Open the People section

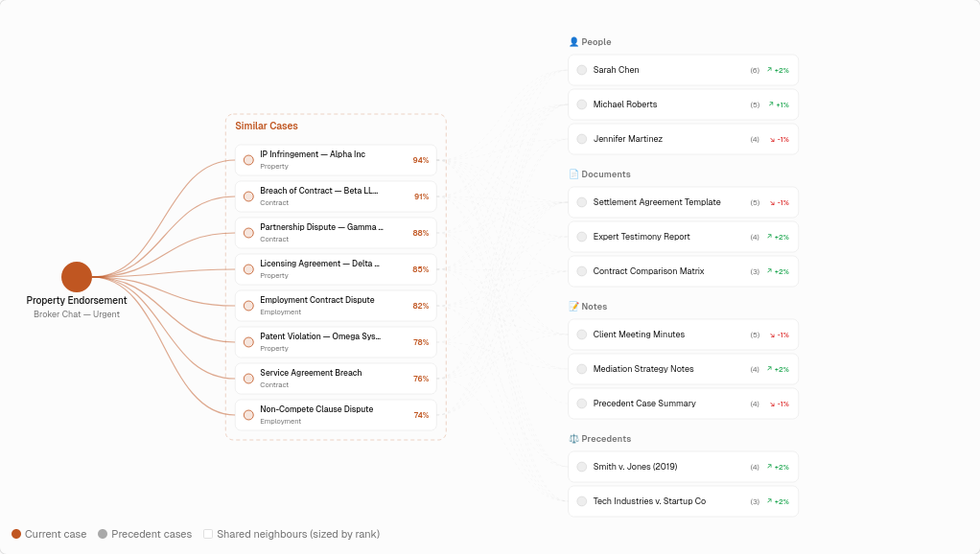coord(596,41)
